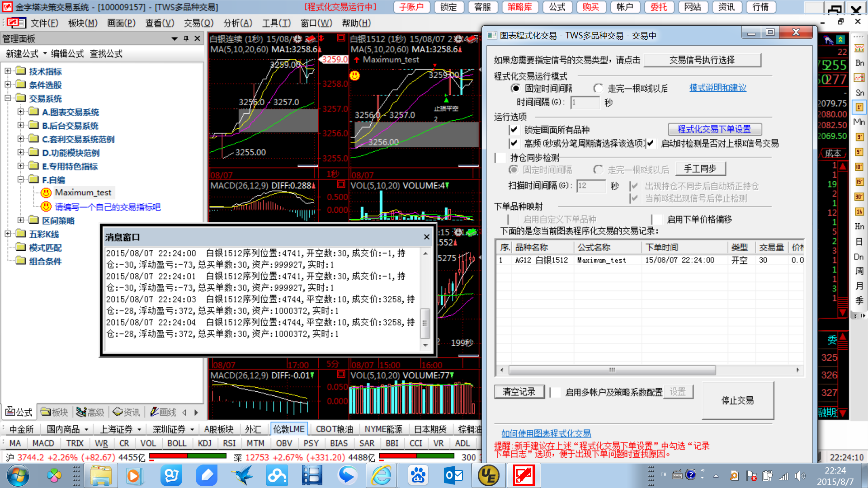Click the Sn seconds period button
This screenshot has height=488, width=868.
coord(859,93)
